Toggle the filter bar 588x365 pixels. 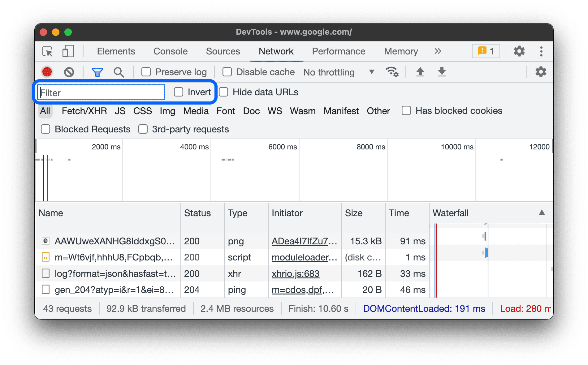point(97,72)
